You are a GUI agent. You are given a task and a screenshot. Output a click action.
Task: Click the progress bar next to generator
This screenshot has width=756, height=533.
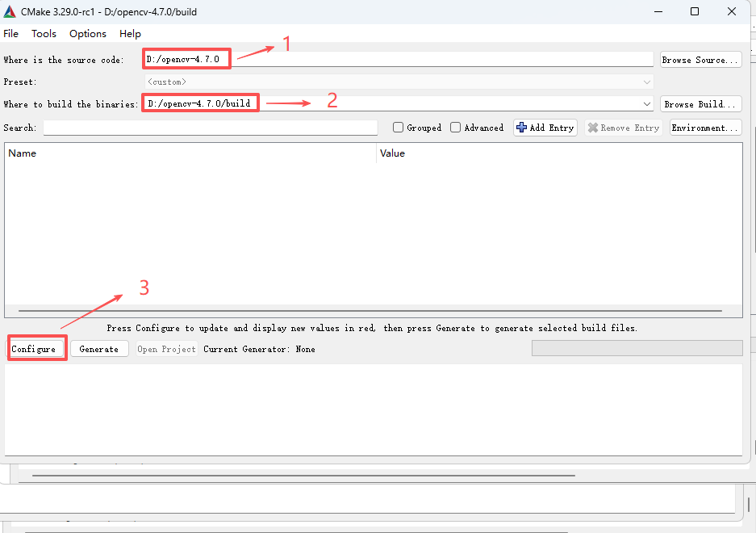coord(637,348)
